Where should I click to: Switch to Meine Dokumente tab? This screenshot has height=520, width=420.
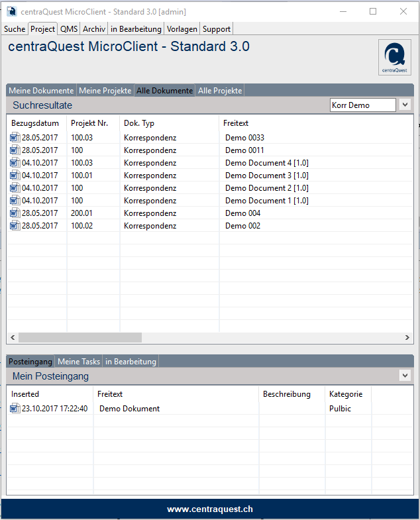pos(41,91)
